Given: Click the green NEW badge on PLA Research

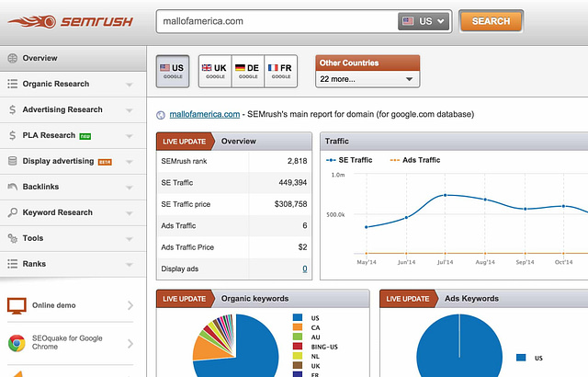Looking at the screenshot, I should tap(85, 136).
